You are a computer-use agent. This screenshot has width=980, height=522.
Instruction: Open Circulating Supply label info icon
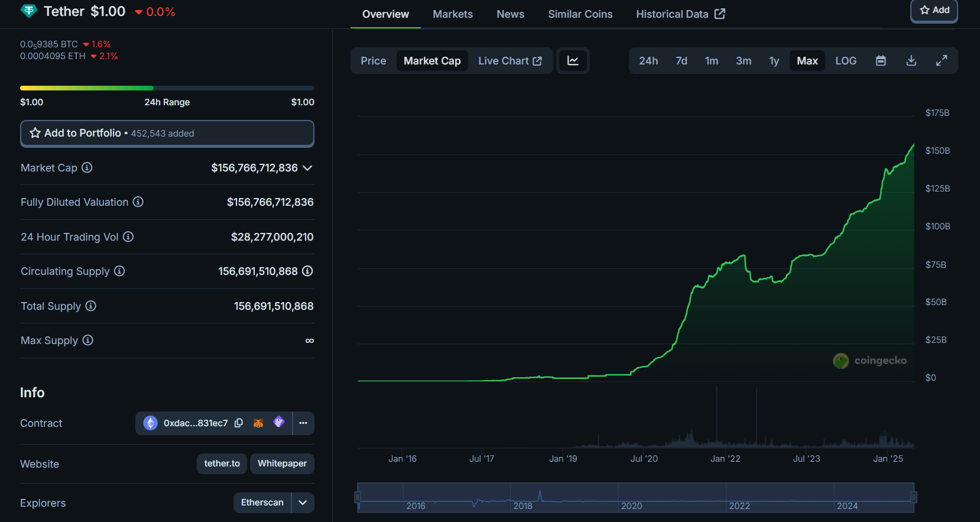click(119, 271)
